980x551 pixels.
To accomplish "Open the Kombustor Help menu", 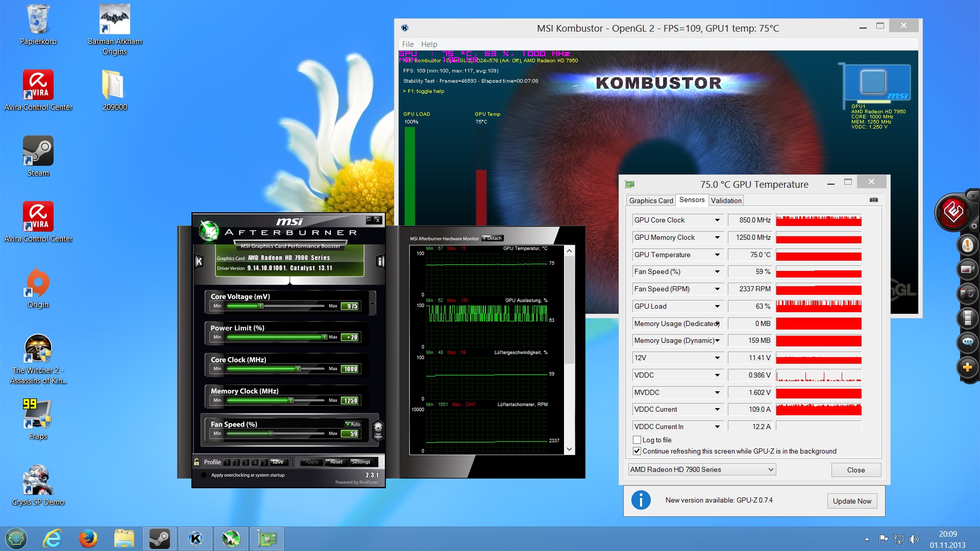I will [429, 44].
